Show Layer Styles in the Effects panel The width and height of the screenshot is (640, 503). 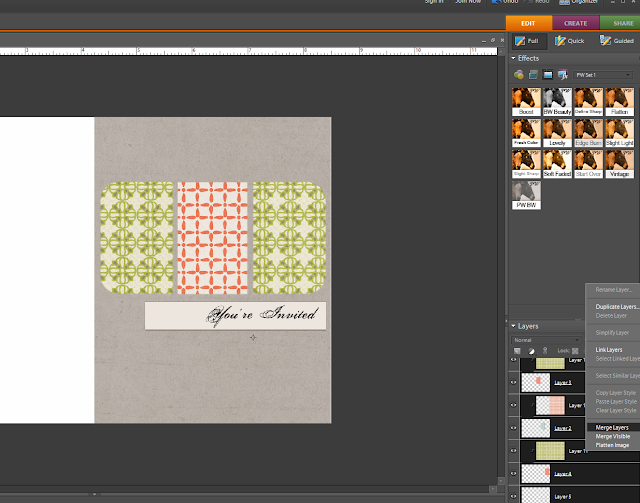point(533,75)
